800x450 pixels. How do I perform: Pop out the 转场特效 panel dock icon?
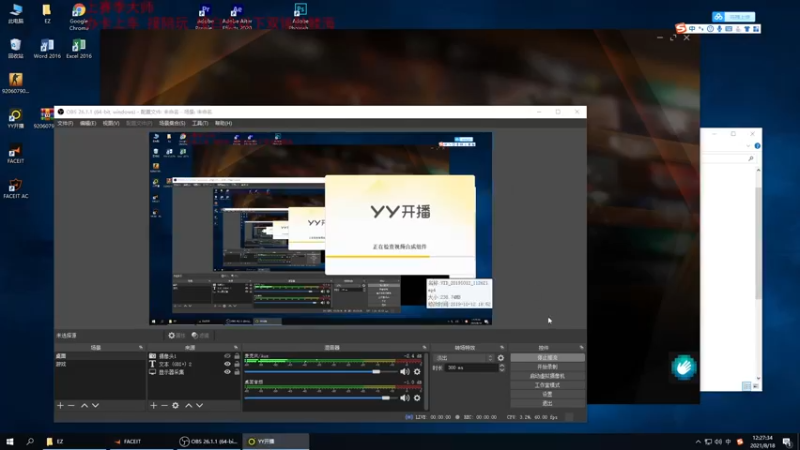point(502,347)
